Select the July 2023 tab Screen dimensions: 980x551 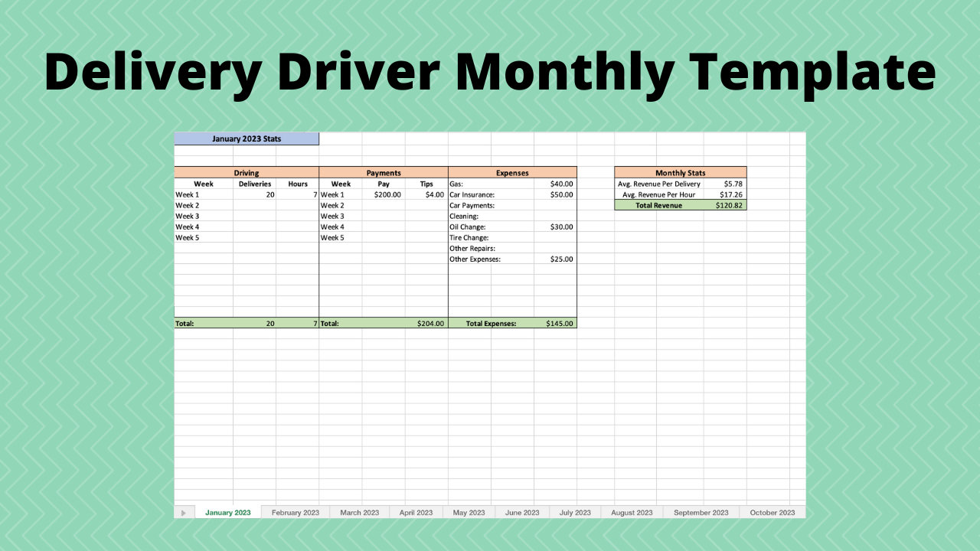point(575,512)
